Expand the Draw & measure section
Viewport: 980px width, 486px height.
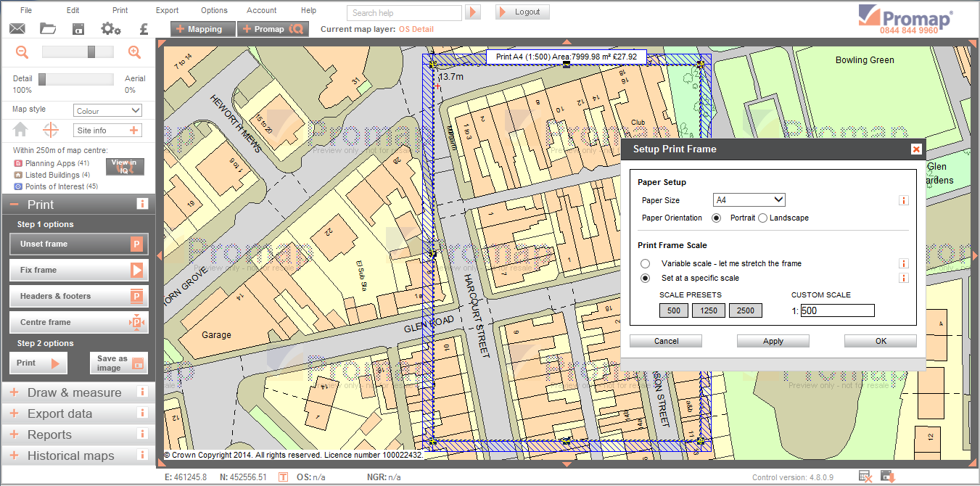coord(74,393)
